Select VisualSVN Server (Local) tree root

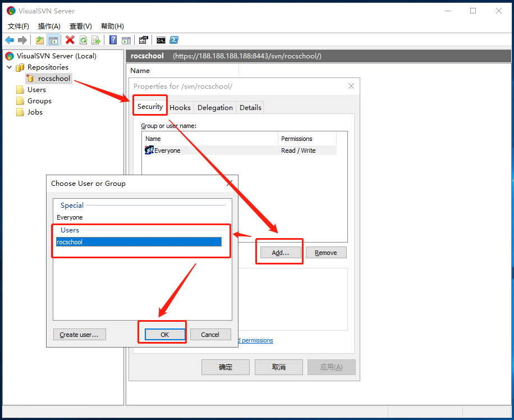[x=56, y=56]
